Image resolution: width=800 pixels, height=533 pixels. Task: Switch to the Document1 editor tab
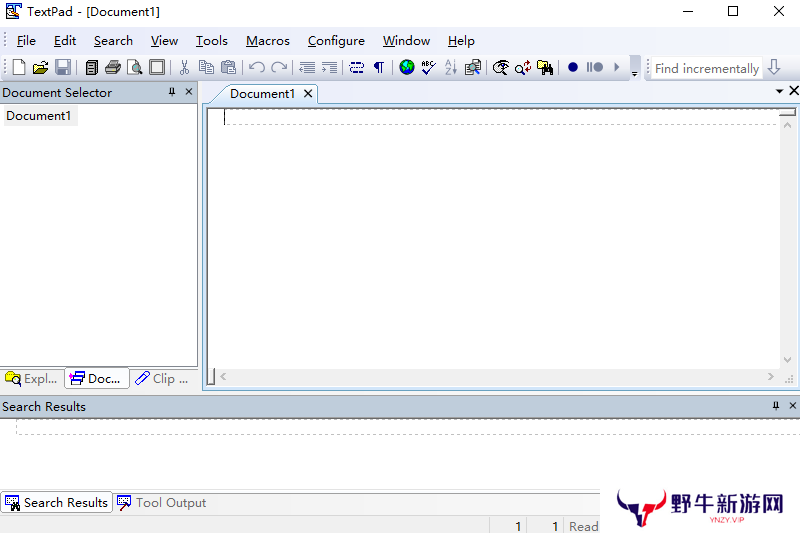pos(262,94)
